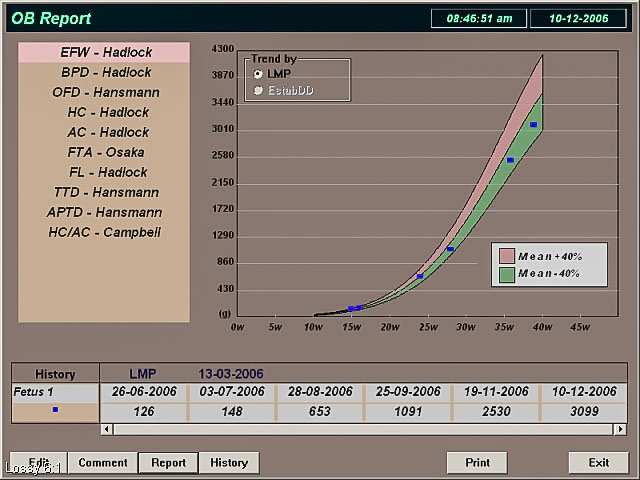Screen dimensions: 640x480
Task: Switch to the History tab
Action: coord(229,463)
